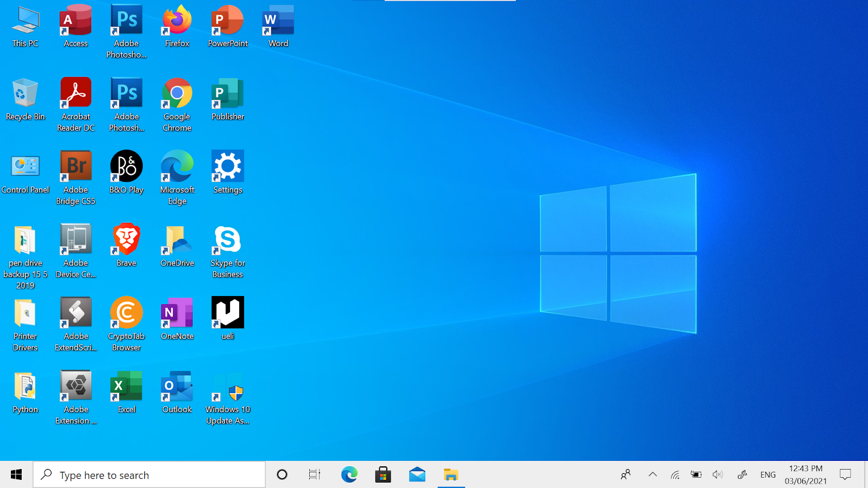Check the battery status icon
The image size is (868, 488).
pos(696,475)
